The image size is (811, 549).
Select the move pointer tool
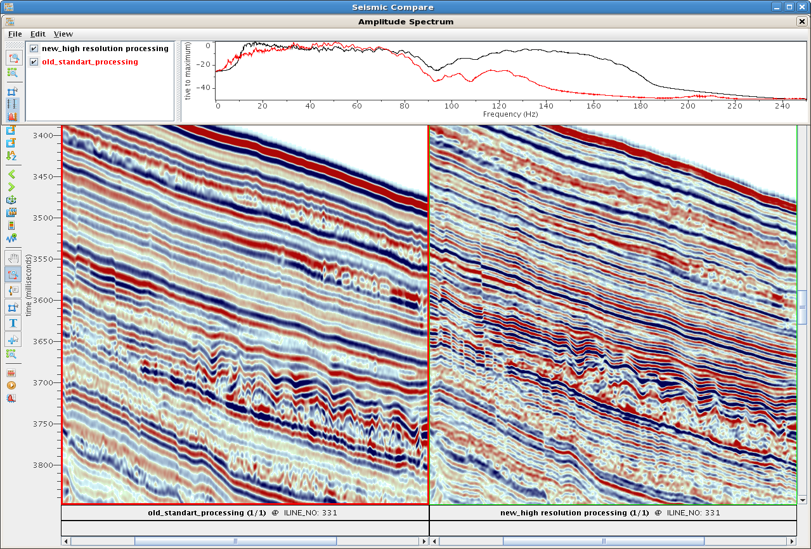(x=13, y=339)
